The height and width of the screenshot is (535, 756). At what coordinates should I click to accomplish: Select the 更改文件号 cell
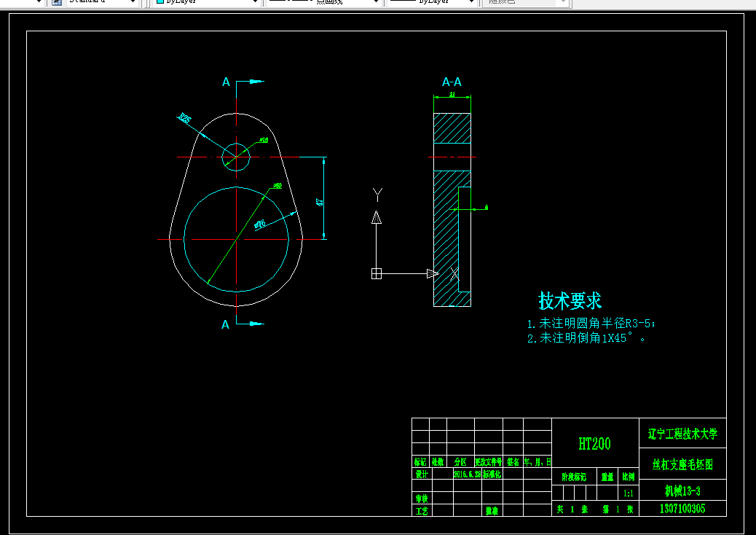489,461
